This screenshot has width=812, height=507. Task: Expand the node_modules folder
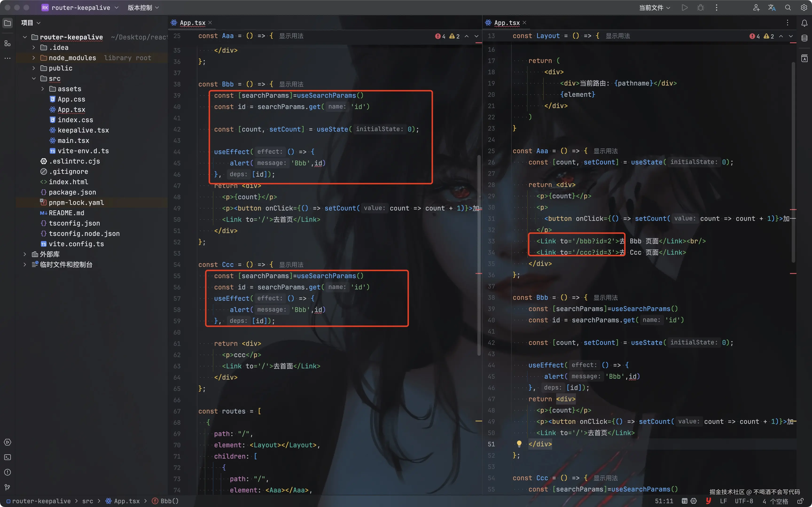pyautogui.click(x=34, y=58)
